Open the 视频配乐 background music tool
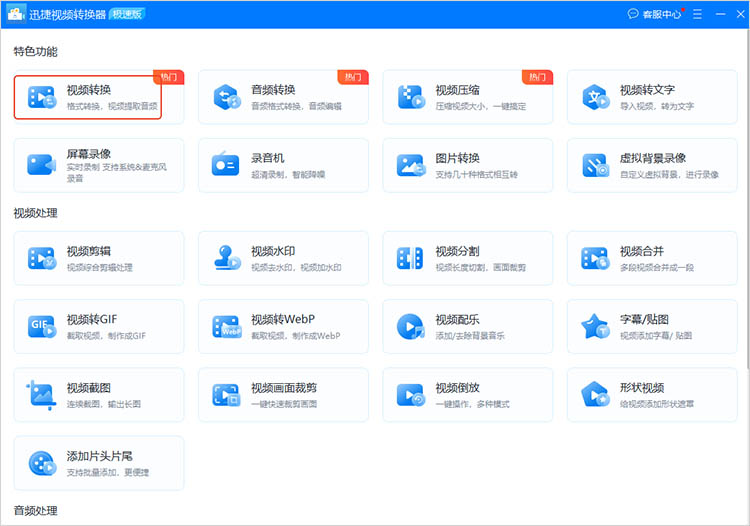The height and width of the screenshot is (526, 750). coord(467,326)
